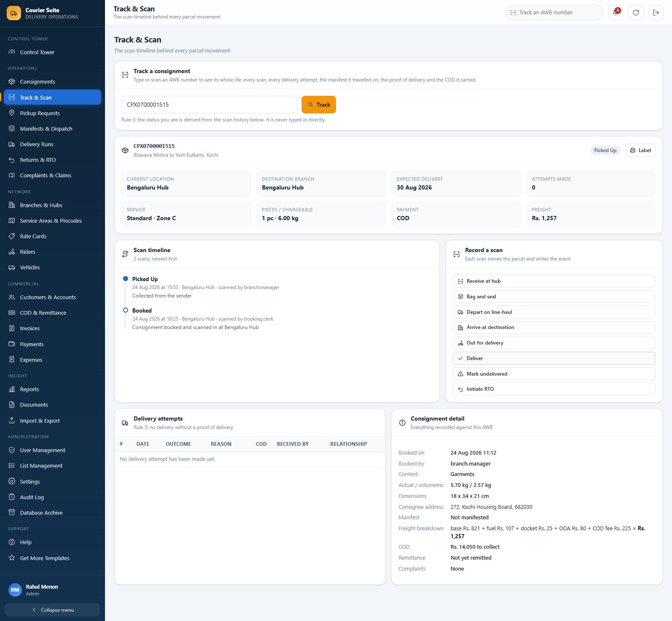Open Track & Scan in sidebar
Screen dimensions: 672x621
click(x=52, y=97)
